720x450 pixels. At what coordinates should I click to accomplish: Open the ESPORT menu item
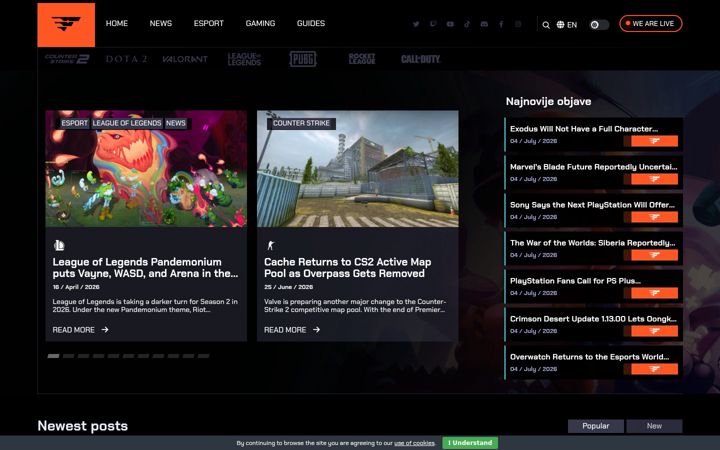208,23
